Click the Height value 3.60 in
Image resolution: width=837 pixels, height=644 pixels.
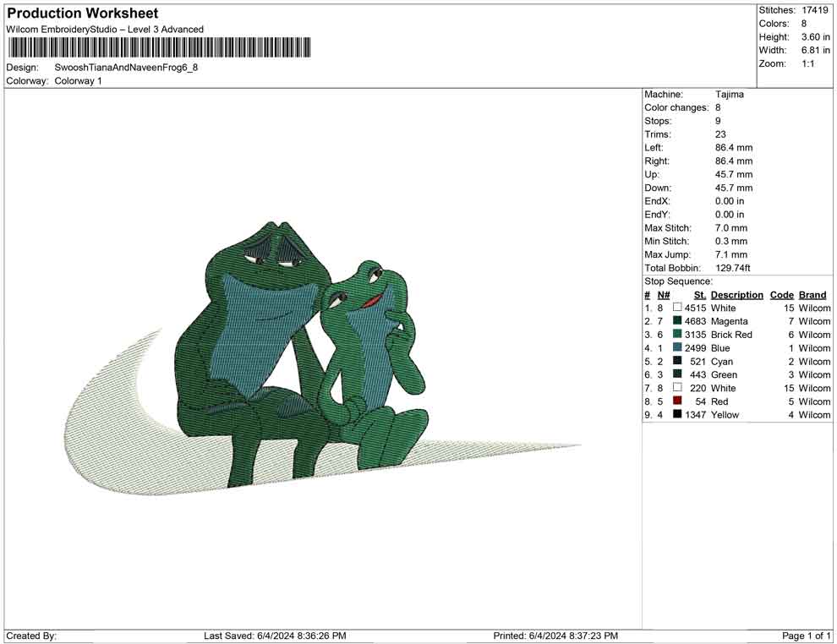tap(816, 37)
